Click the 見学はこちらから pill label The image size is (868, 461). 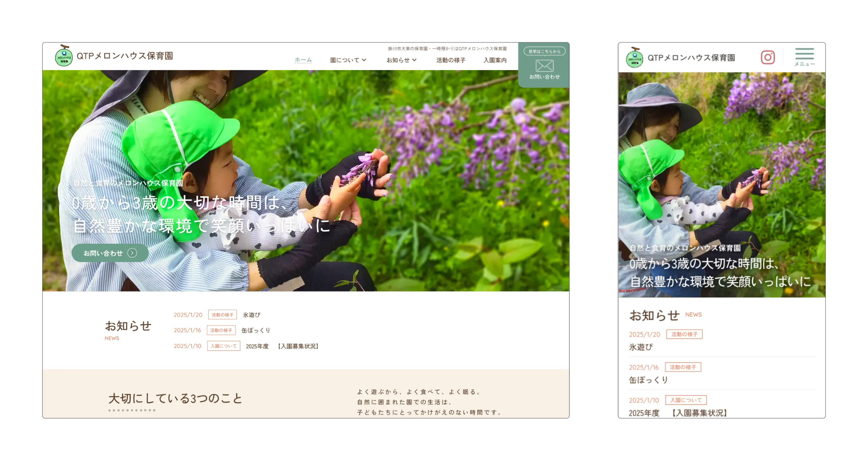tap(544, 51)
